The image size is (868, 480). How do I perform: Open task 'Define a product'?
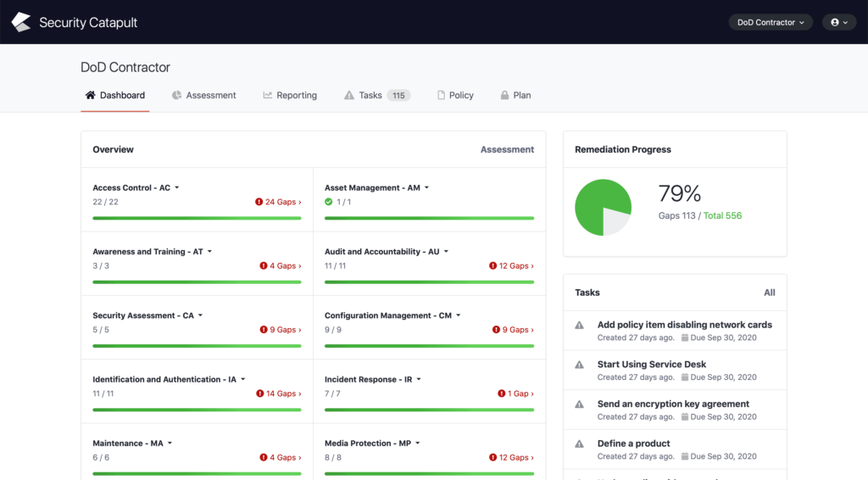(x=633, y=444)
